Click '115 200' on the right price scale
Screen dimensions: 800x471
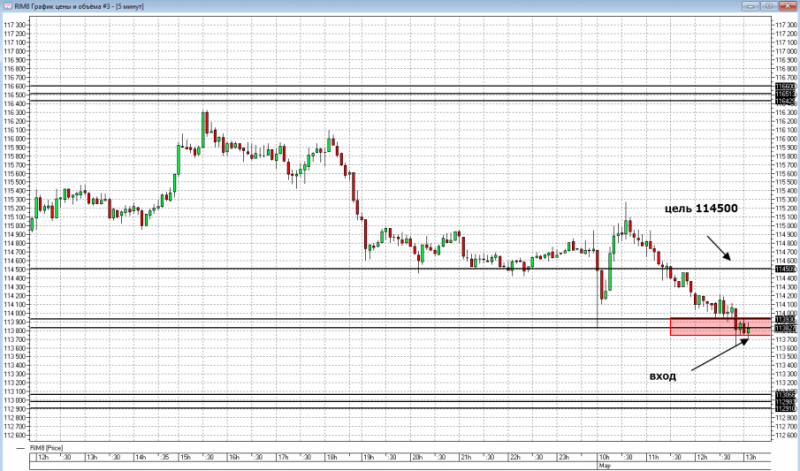pyautogui.click(x=786, y=208)
